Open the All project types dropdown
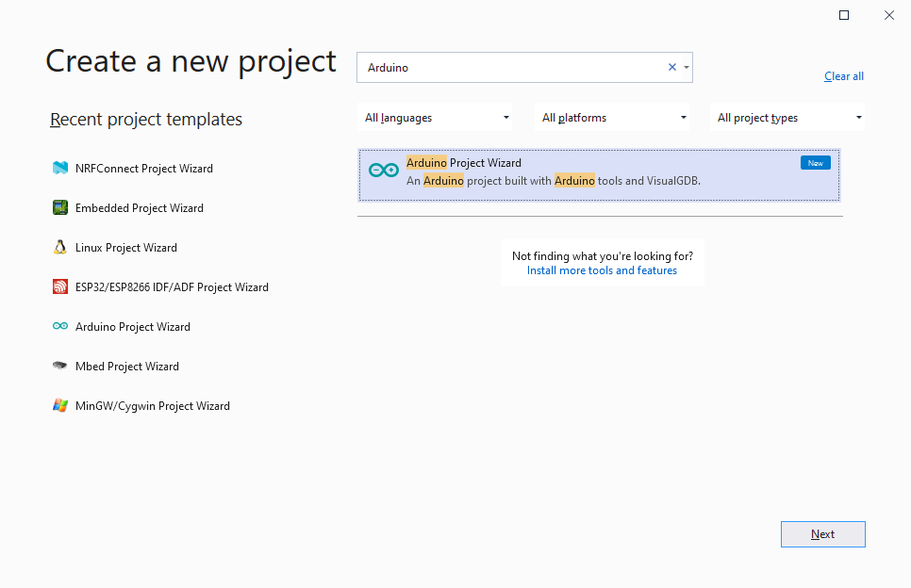The image size is (911, 588). coord(789,118)
